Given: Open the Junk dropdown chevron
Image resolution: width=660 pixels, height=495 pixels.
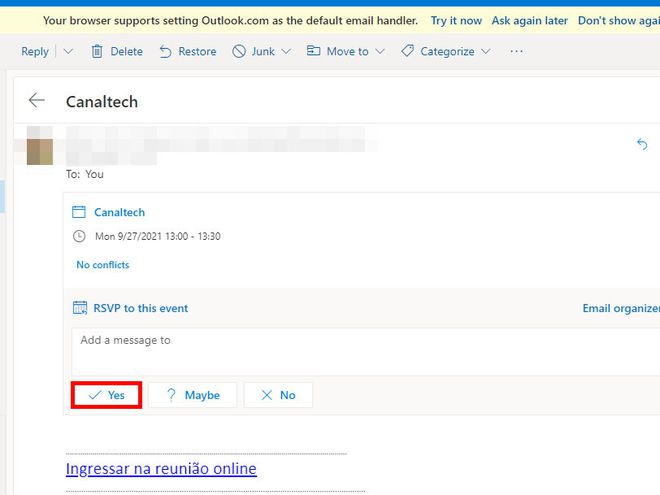Looking at the screenshot, I should [x=286, y=51].
